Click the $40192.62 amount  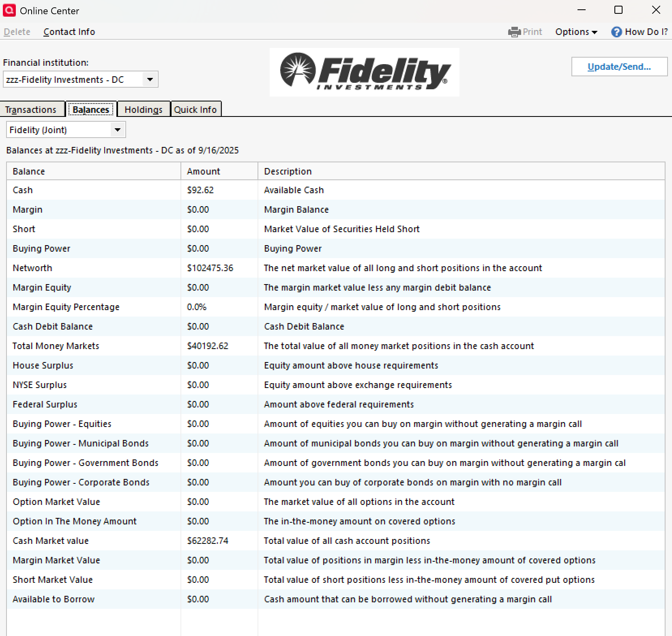pyautogui.click(x=208, y=346)
